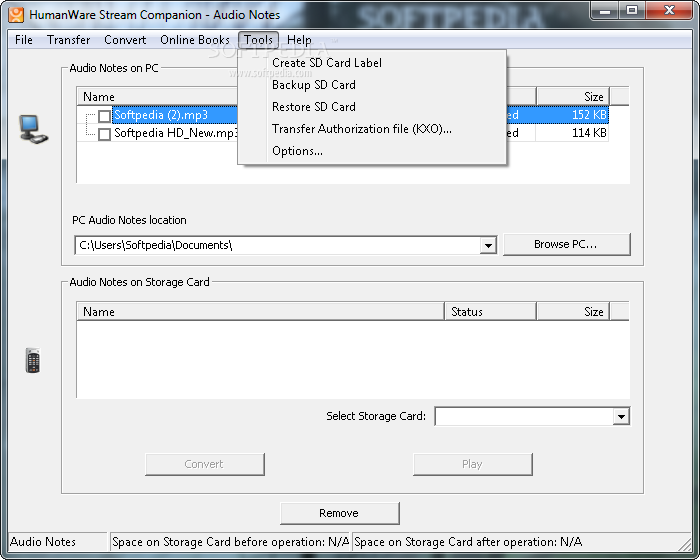Click 'Space on Storage Card before operation: N/A'
The height and width of the screenshot is (560, 700).
pyautogui.click(x=230, y=542)
